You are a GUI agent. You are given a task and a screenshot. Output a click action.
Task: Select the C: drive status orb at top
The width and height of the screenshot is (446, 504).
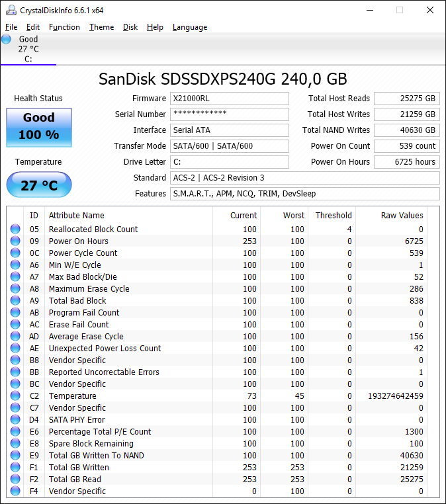(x=6, y=39)
